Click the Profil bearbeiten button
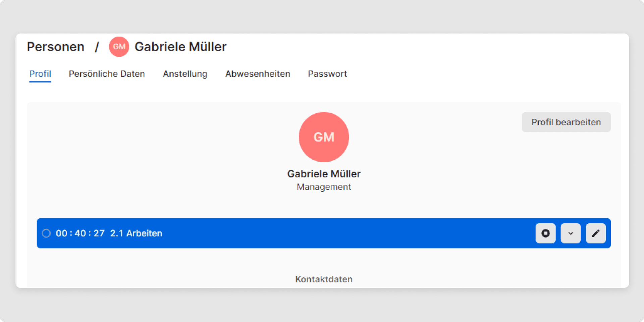The image size is (644, 322). click(566, 122)
